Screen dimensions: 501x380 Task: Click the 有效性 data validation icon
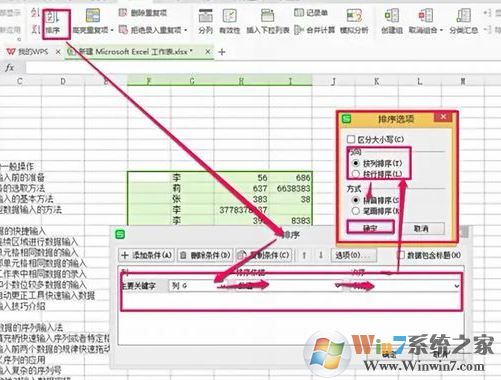tap(230, 22)
